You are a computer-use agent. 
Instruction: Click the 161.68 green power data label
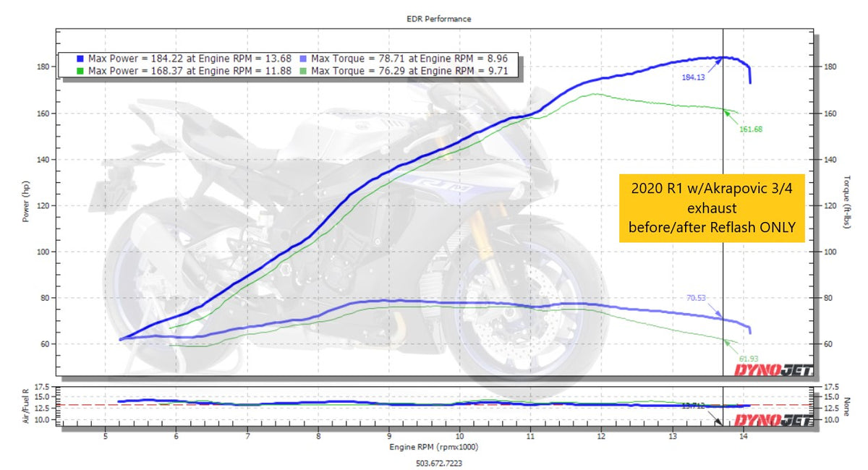pyautogui.click(x=752, y=129)
